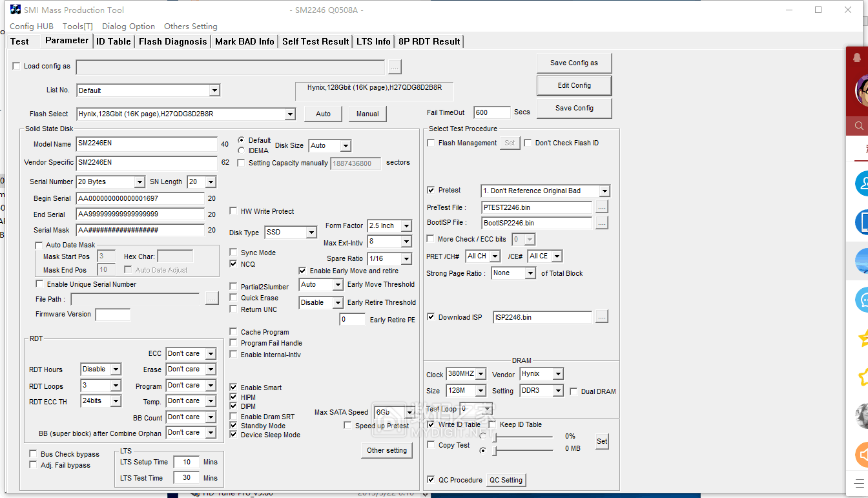
Task: Click the SMI Mass Production Tool title icon
Action: (15, 10)
